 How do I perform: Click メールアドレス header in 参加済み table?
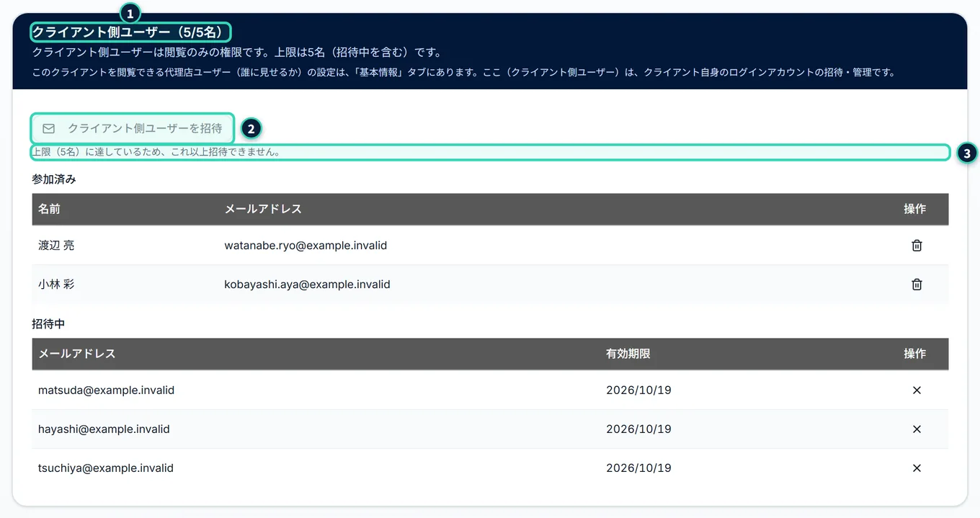pos(263,209)
